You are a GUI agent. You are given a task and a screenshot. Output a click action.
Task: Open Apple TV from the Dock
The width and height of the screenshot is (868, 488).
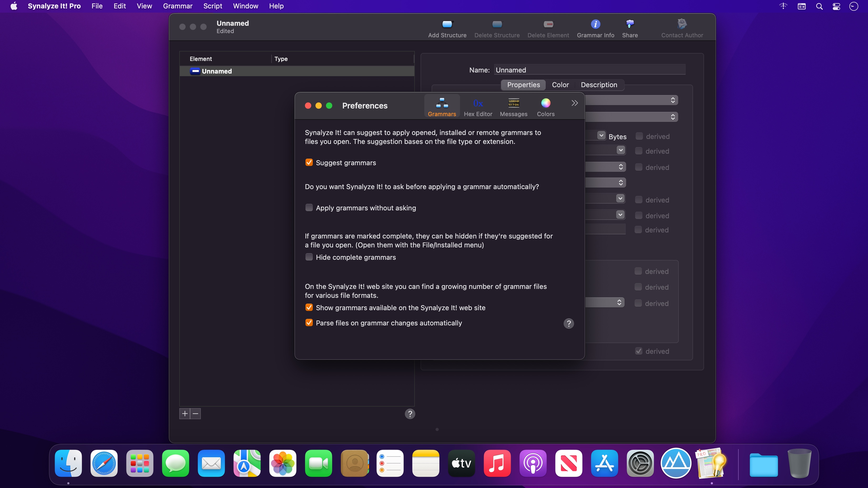(x=461, y=463)
